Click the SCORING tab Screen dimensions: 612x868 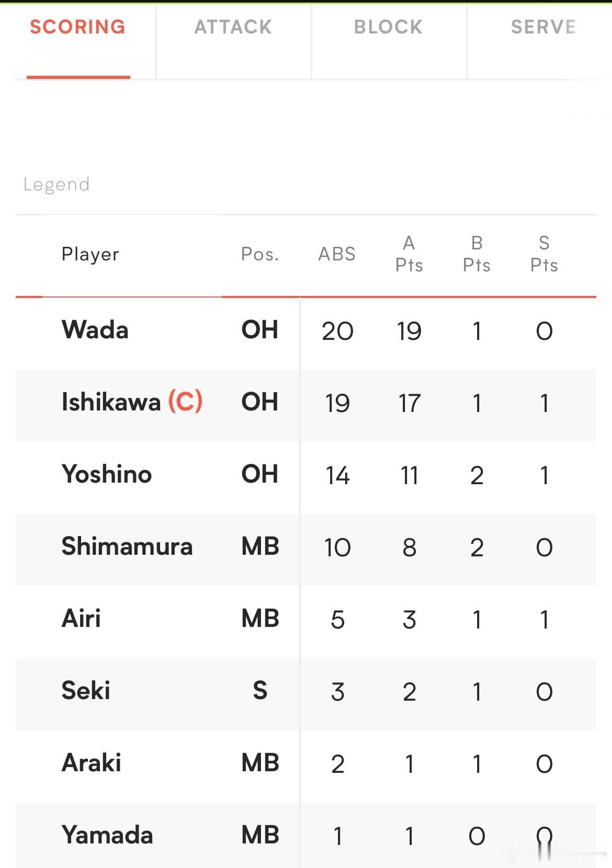77,27
